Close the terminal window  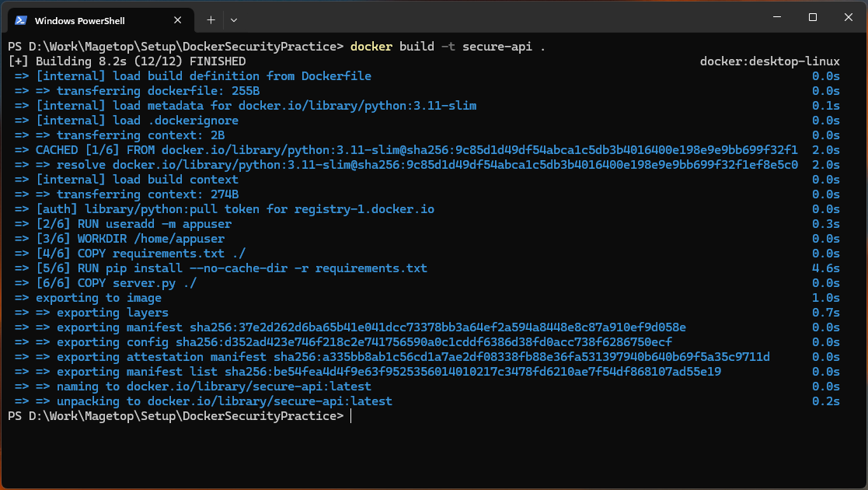tap(849, 17)
